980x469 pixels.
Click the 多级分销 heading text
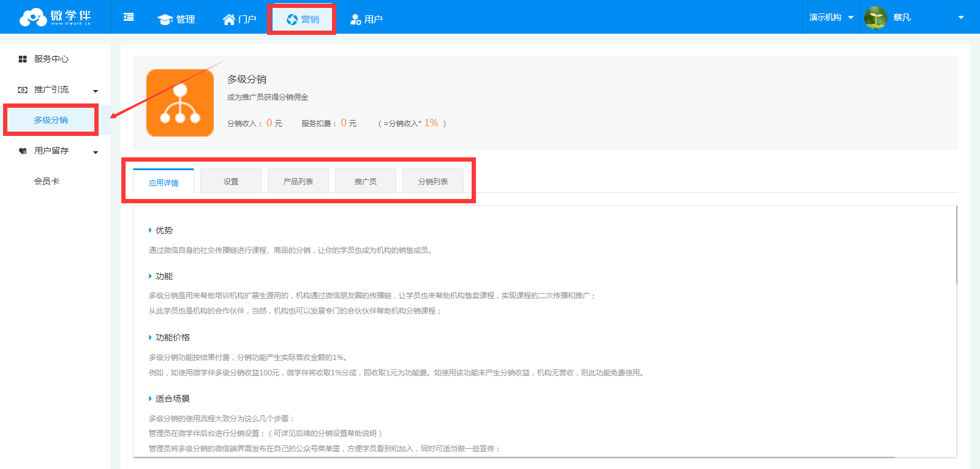click(x=247, y=79)
